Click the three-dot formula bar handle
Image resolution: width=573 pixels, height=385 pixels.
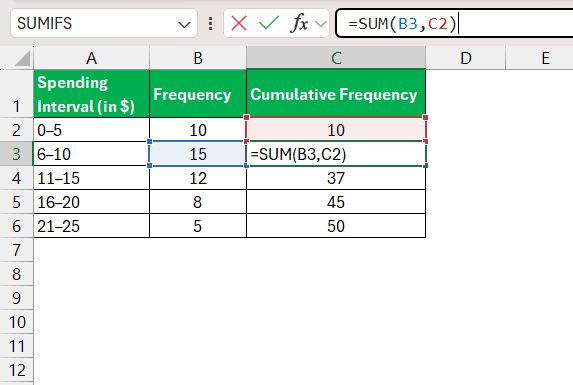pyautogui.click(x=210, y=23)
